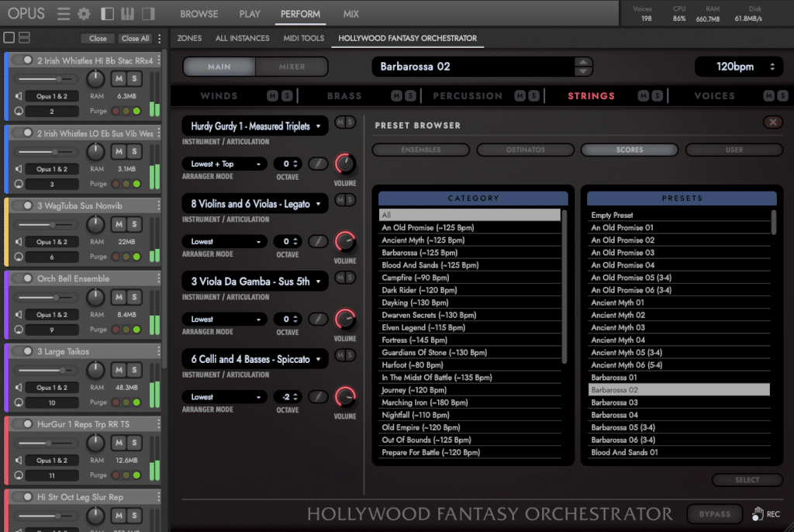Mute the WINDS section
This screenshot has height=532, width=794.
point(272,95)
